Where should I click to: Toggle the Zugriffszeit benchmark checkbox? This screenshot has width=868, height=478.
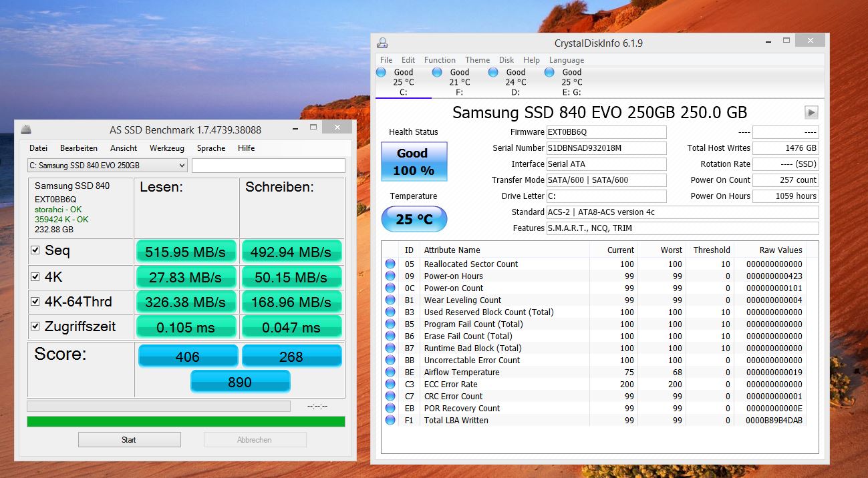point(35,327)
